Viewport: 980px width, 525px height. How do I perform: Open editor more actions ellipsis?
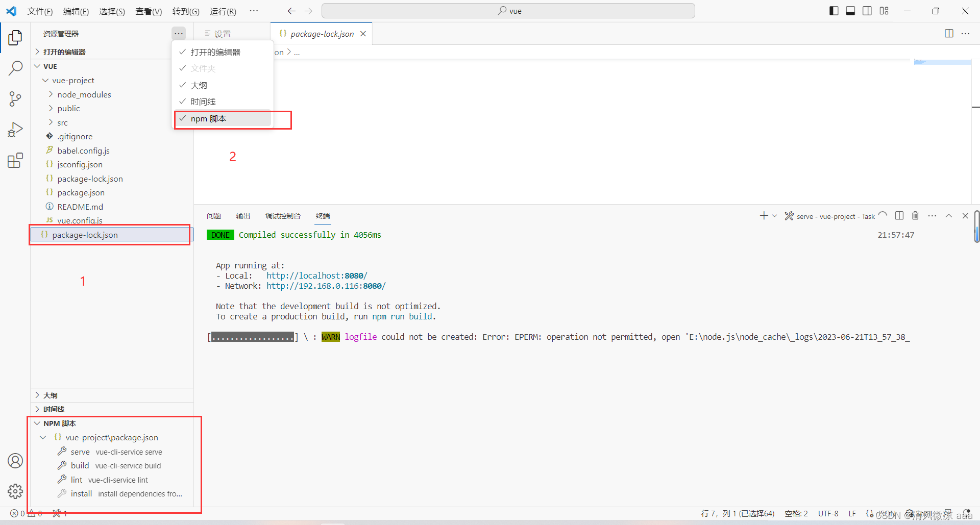pyautogui.click(x=965, y=34)
